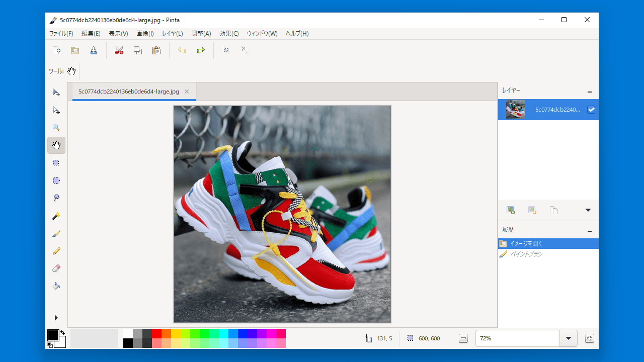
Task: Open the ヘルプ(H) menu
Action: [x=297, y=34]
